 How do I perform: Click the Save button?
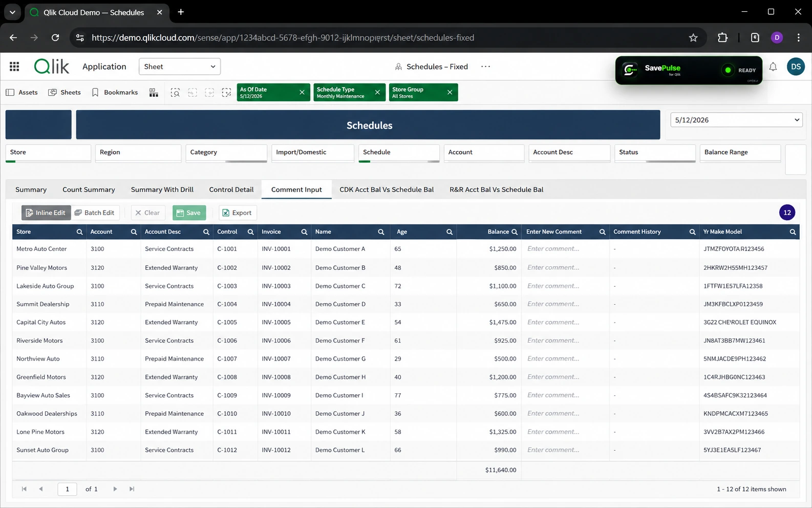click(x=189, y=213)
